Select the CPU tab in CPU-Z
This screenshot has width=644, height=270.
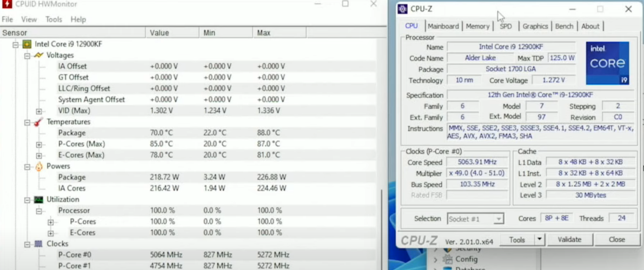click(411, 26)
